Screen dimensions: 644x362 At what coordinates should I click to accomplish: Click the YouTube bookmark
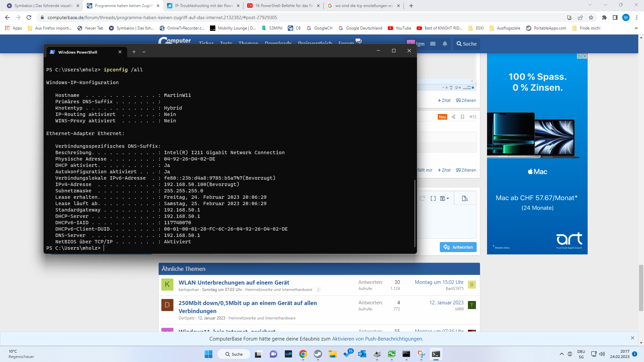[x=399, y=28]
